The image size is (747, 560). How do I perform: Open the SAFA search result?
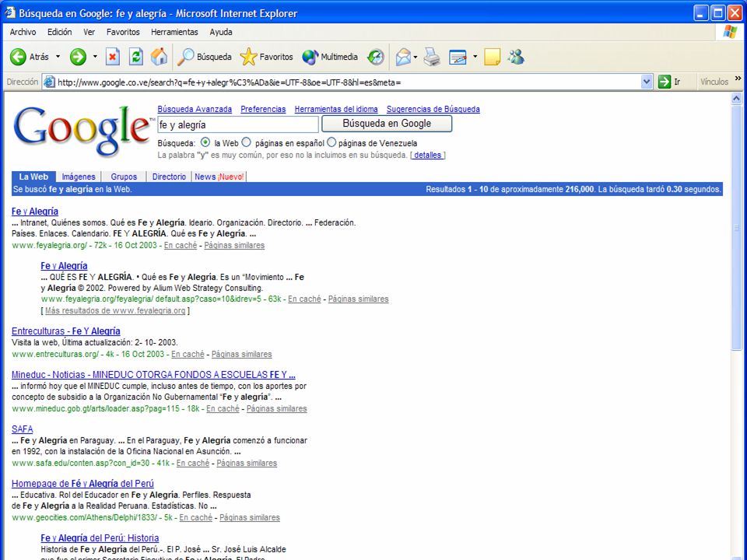coord(23,429)
